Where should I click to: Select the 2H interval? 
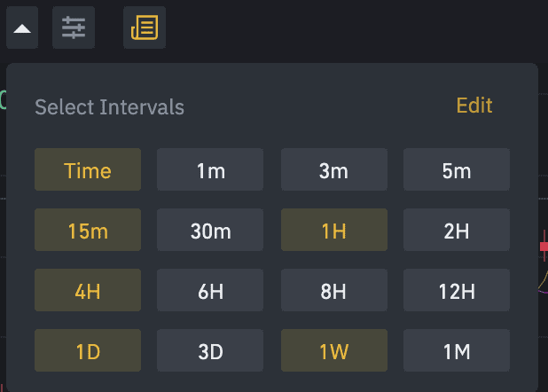pyautogui.click(x=457, y=230)
